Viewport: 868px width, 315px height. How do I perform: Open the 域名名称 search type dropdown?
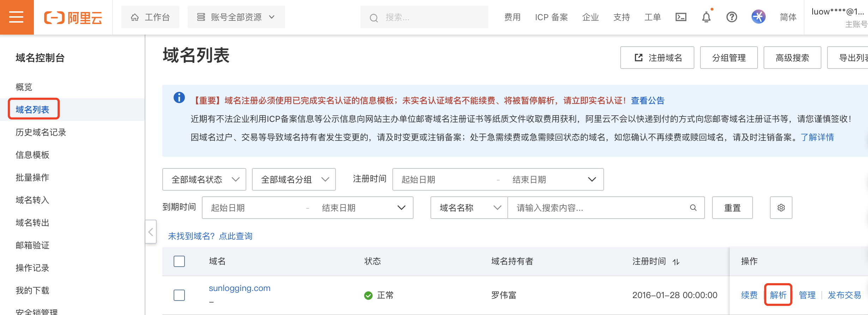pyautogui.click(x=469, y=208)
